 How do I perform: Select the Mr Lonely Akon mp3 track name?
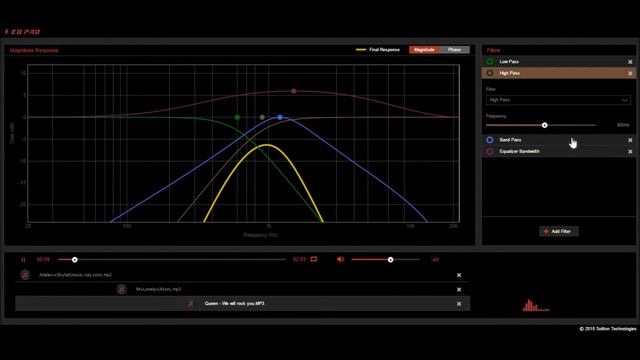coord(158,289)
